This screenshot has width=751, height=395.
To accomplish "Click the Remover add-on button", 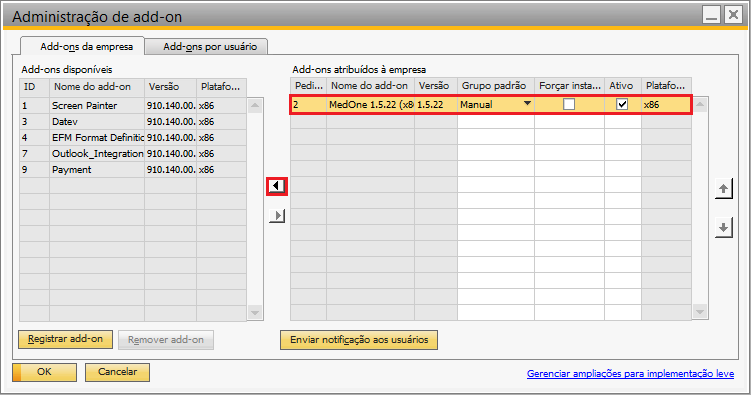I will 166,339.
